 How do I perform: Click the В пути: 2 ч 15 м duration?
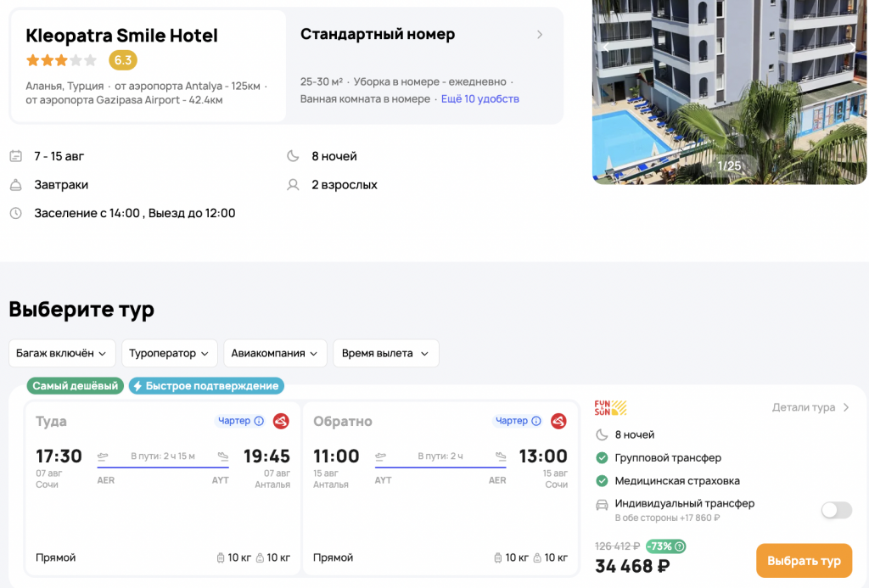(x=163, y=456)
